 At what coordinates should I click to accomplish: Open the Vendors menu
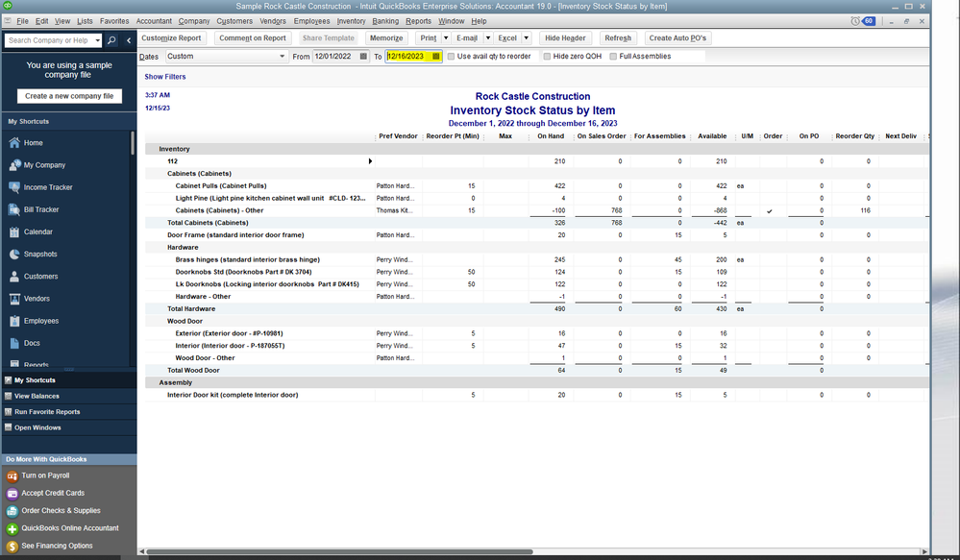coord(273,21)
